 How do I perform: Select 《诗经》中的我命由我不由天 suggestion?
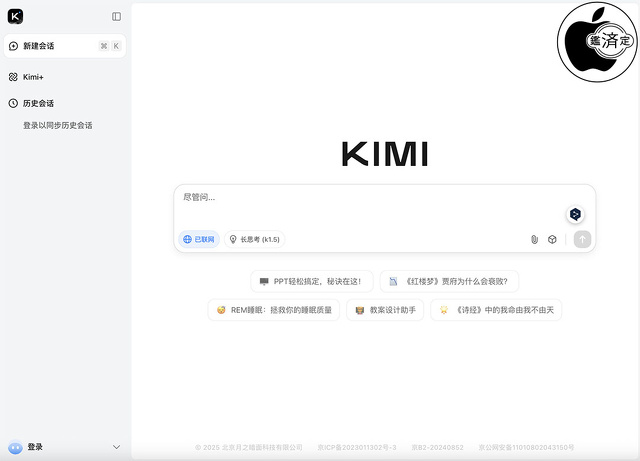point(496,310)
